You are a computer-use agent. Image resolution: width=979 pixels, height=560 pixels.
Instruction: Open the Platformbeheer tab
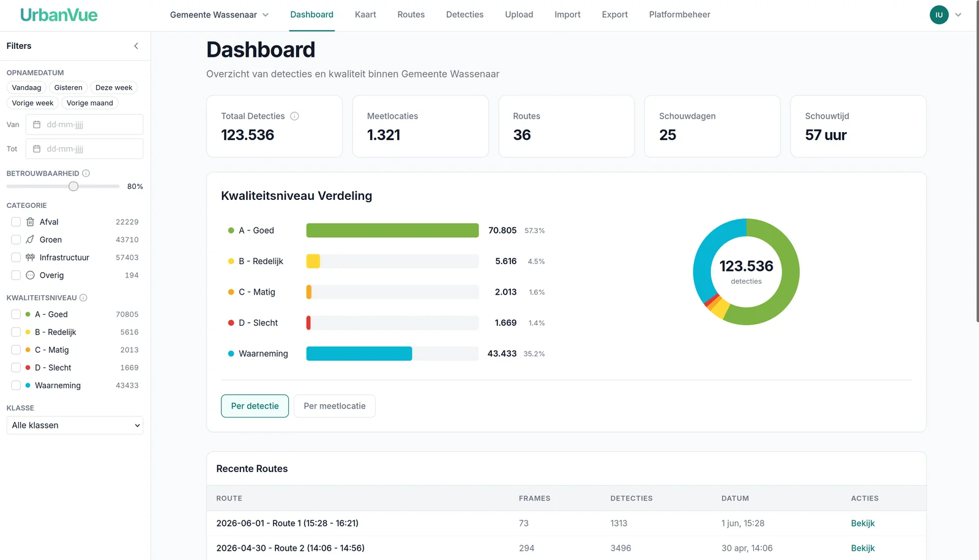click(680, 15)
